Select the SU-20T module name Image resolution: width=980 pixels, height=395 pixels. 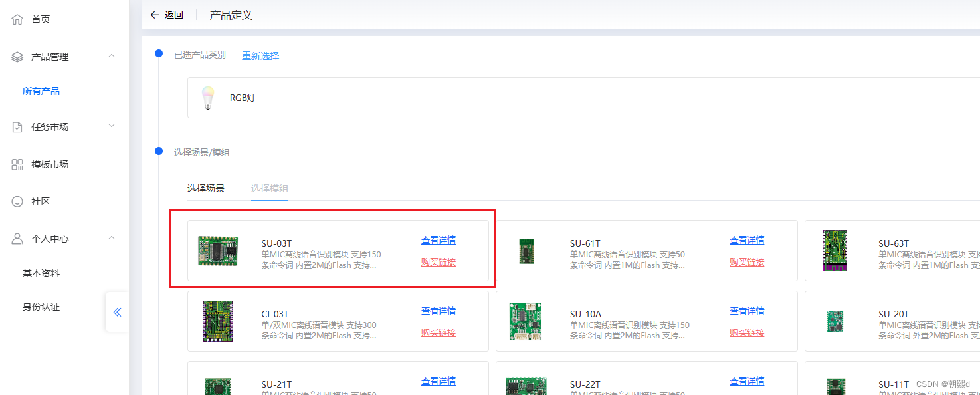click(894, 314)
